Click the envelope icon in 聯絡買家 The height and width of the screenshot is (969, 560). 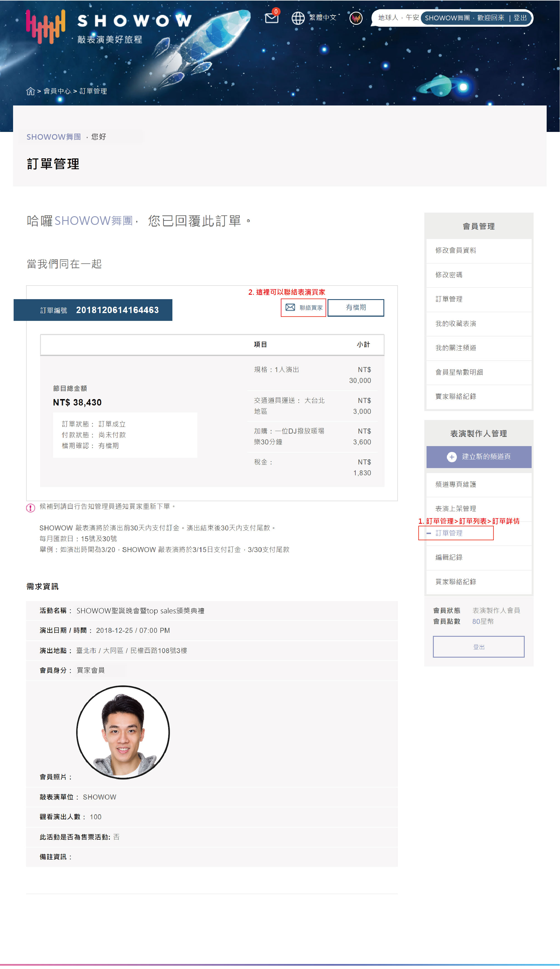point(290,308)
